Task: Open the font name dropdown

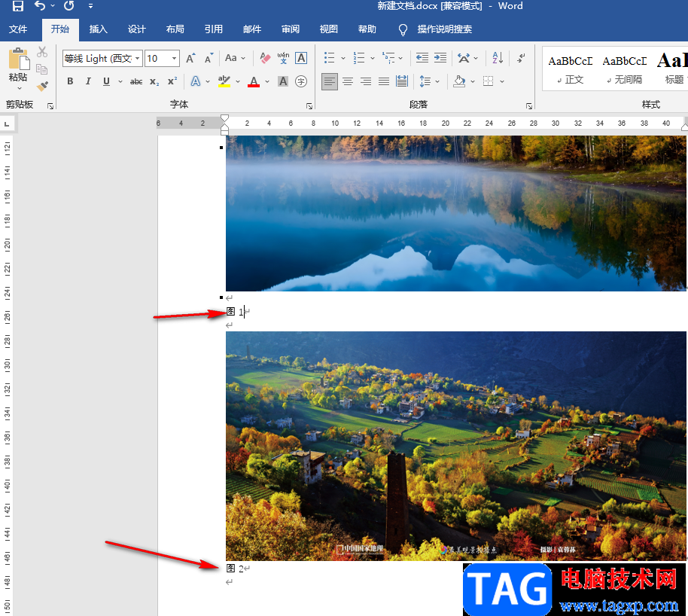Action: pos(137,59)
